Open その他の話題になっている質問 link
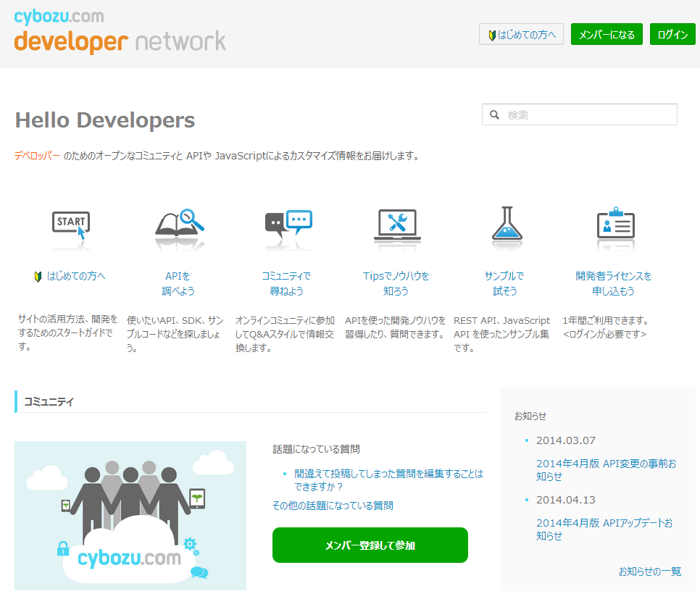700x594 pixels. (x=333, y=505)
